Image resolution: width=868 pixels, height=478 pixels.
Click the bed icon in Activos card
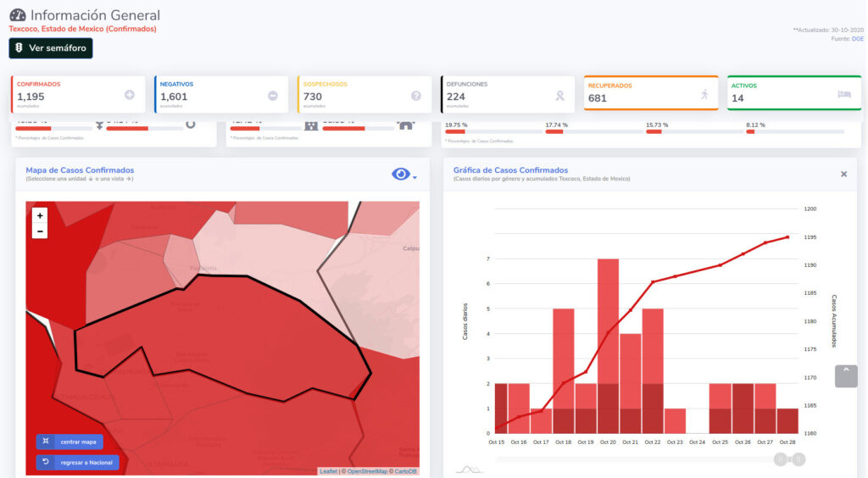point(844,95)
